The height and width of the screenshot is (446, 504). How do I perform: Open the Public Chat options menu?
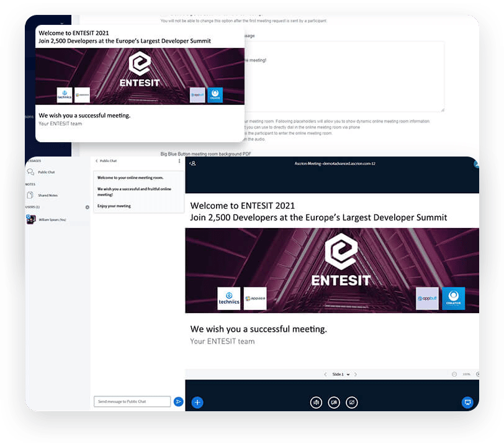tap(179, 161)
